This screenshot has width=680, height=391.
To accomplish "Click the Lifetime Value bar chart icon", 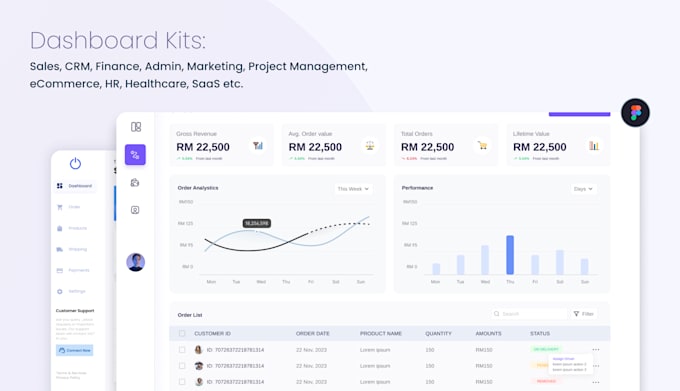I will tap(594, 146).
